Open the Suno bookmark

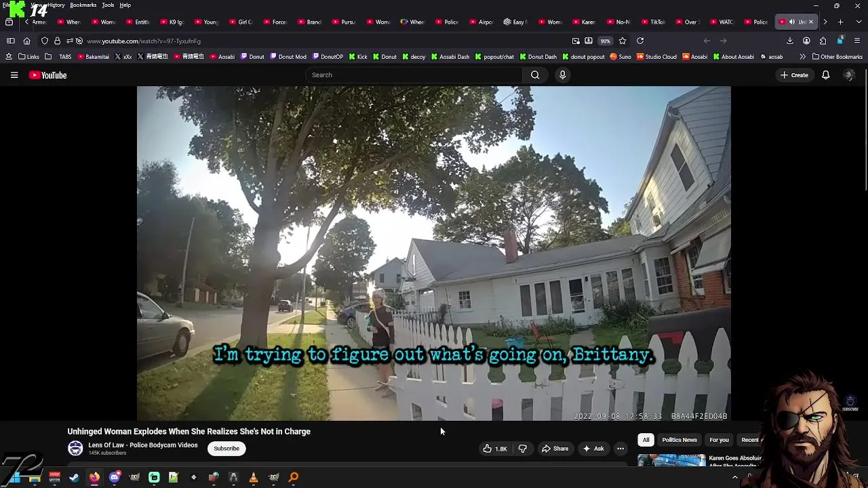coord(620,57)
